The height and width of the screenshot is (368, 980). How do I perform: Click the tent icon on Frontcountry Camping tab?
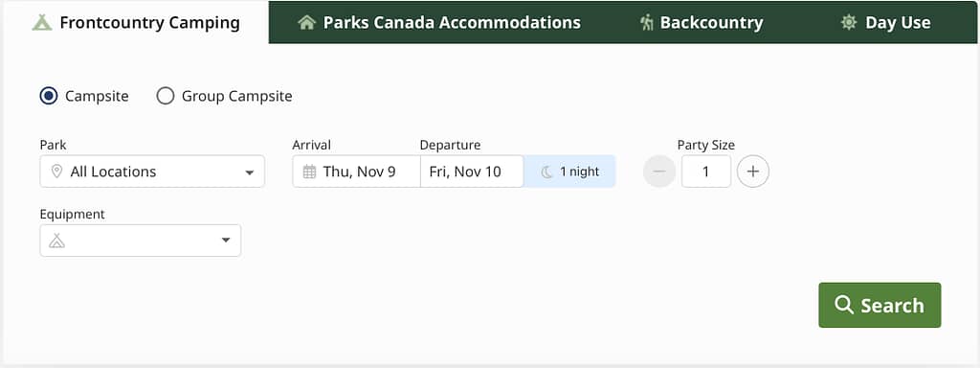pos(42,23)
